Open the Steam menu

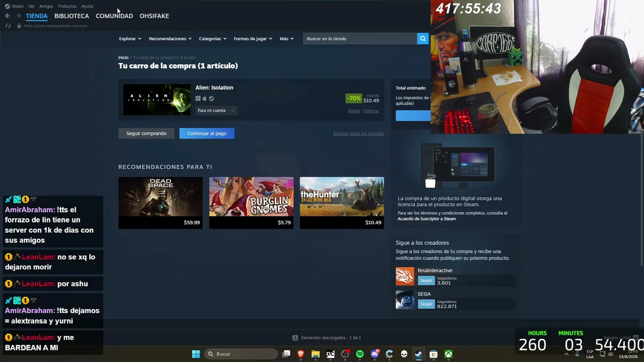(x=18, y=6)
